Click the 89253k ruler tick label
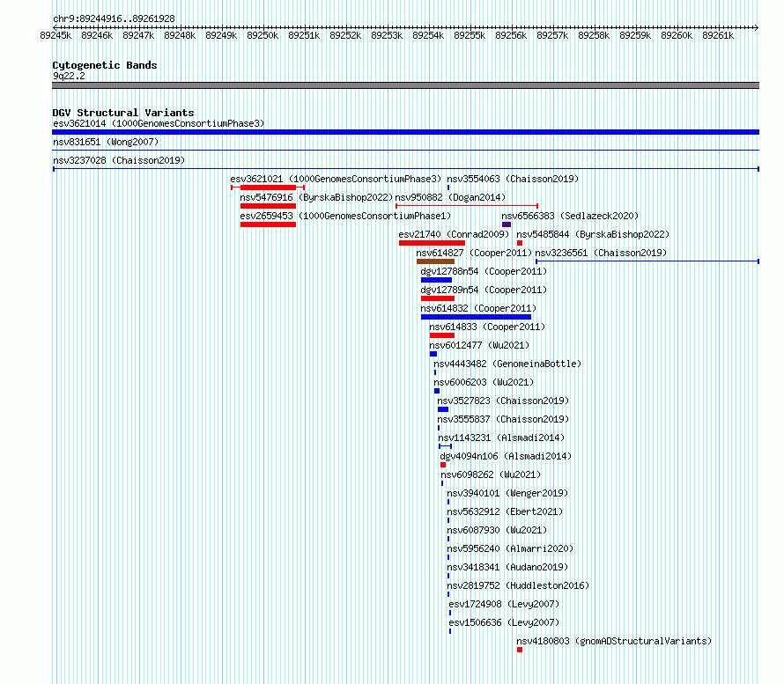This screenshot has width=784, height=684. [387, 35]
